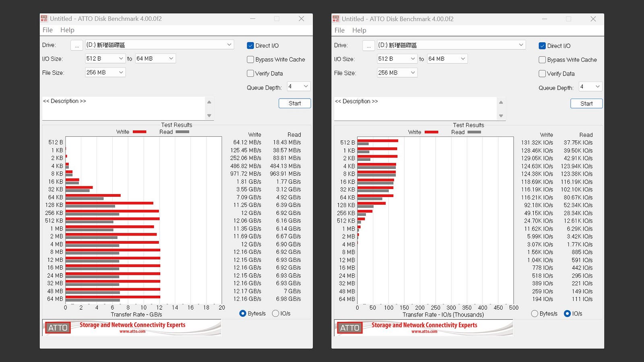Click the ATTO logo banner in left window
644x362 pixels.
[132, 328]
